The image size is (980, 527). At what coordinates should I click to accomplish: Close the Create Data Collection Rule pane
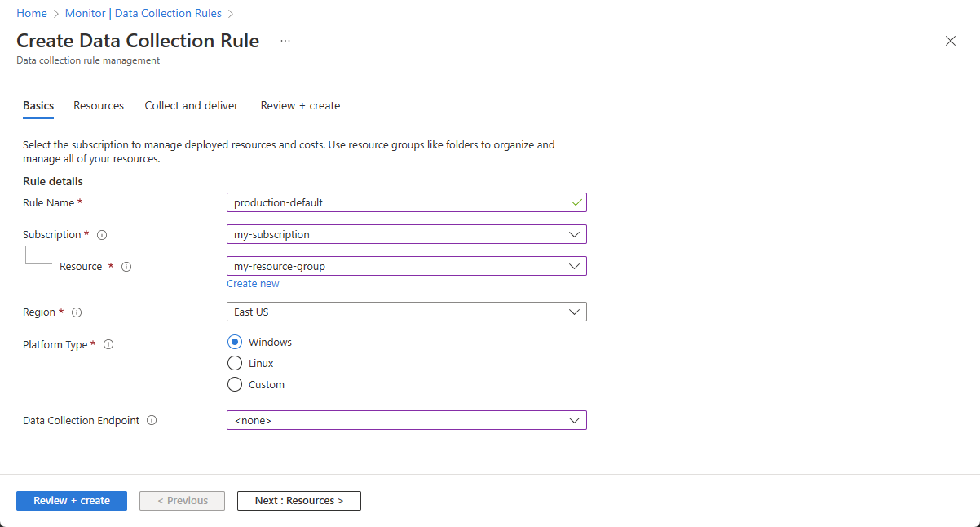pyautogui.click(x=950, y=41)
